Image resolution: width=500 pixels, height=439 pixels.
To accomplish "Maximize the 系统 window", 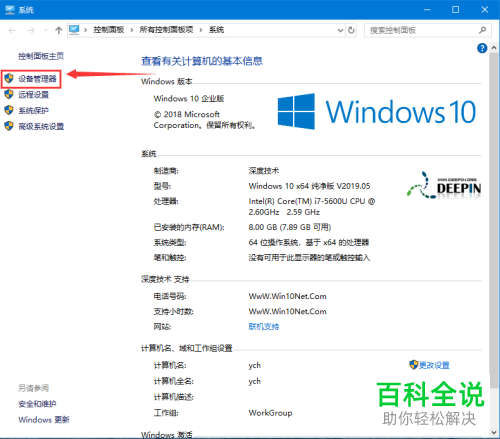I will tap(455, 10).
